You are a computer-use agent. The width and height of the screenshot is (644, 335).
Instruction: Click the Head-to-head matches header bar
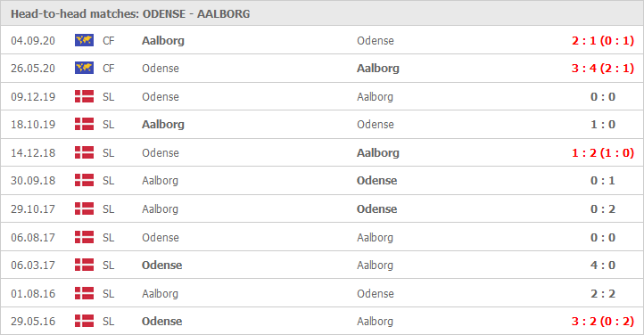(322, 13)
